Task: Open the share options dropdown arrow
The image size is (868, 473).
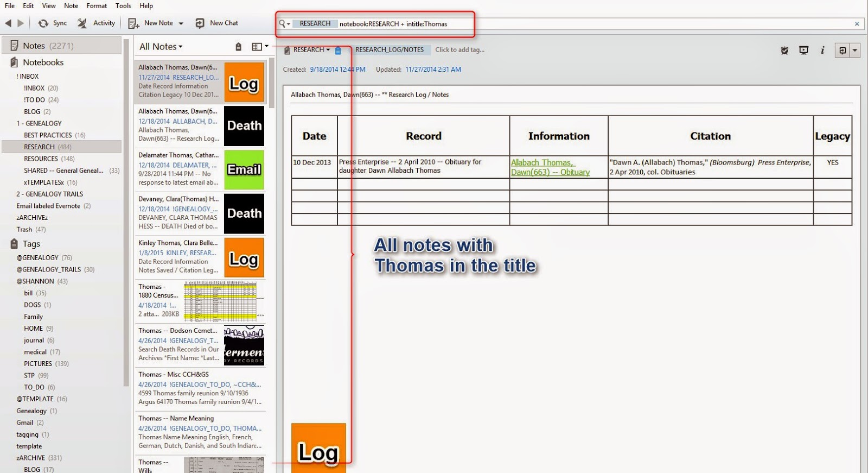Action: coord(854,51)
